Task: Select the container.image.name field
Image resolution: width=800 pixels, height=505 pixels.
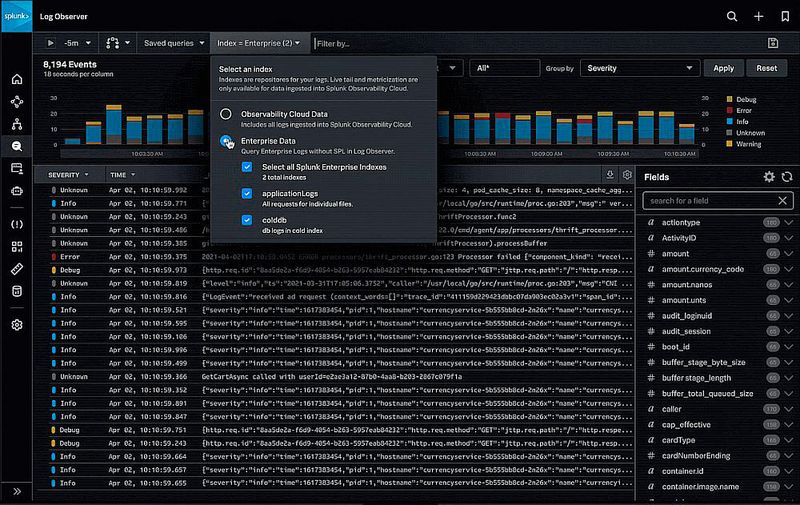Action: click(700, 487)
